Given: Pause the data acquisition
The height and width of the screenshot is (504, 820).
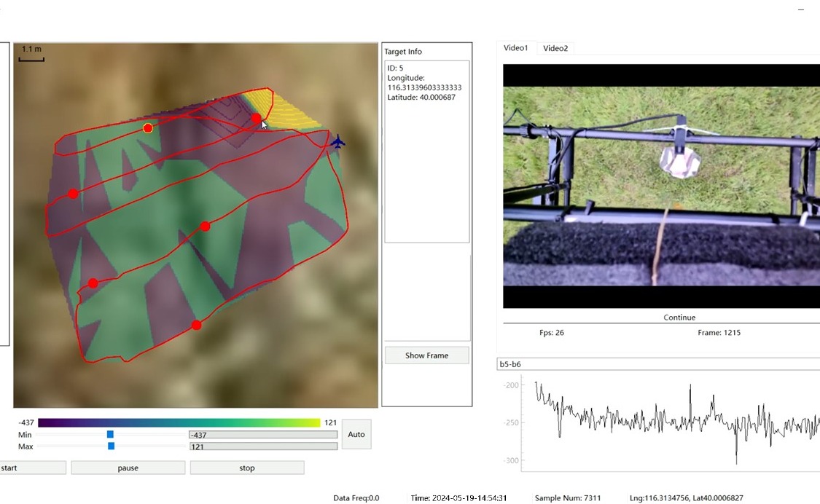Looking at the screenshot, I should (x=128, y=468).
